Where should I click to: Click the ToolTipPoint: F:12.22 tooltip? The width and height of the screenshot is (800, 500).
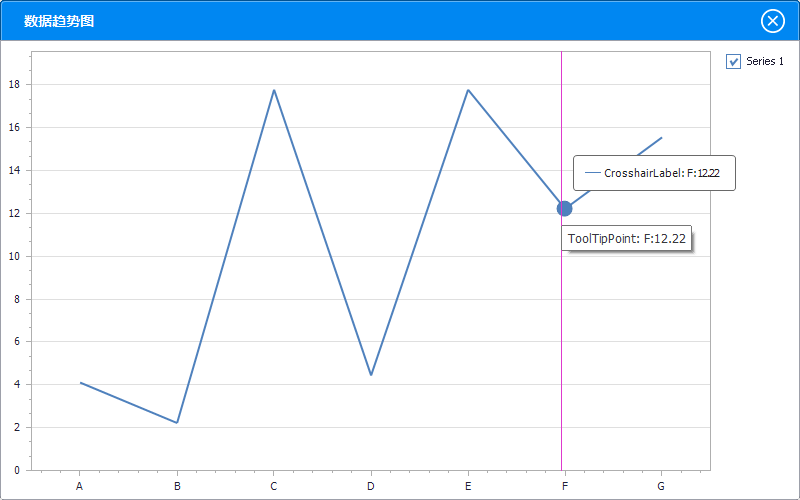coord(627,238)
